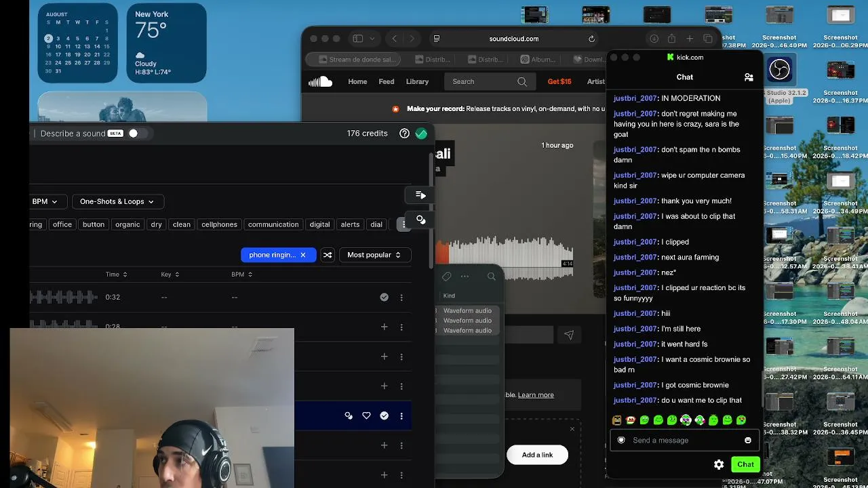Open options menu for the 0:32 sample
The width and height of the screenshot is (868, 488).
(x=401, y=297)
